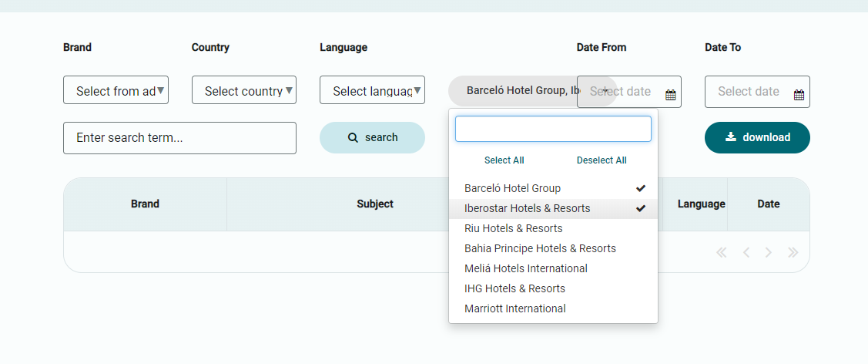Open the Date From calendar icon
The image size is (868, 364).
pos(670,95)
